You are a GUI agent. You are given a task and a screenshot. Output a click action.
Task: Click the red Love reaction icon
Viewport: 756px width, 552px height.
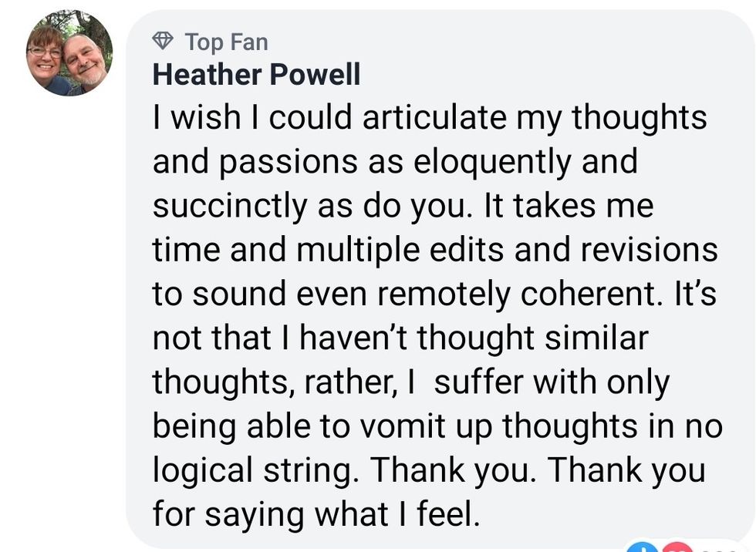coord(676,546)
